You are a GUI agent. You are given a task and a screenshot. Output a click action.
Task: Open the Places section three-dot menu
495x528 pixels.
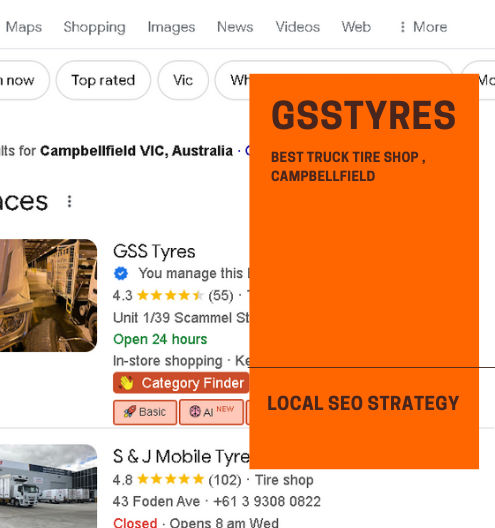tap(69, 201)
